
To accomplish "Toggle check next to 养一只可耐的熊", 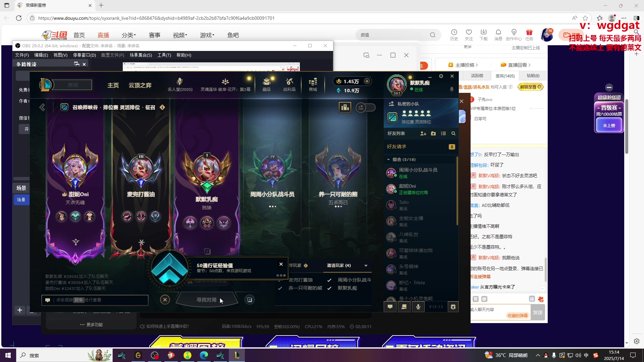I will tap(280, 288).
